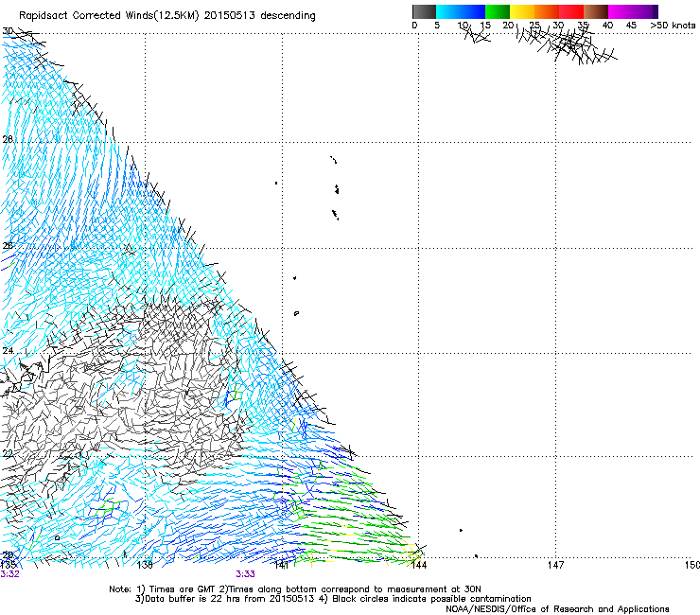This screenshot has width=700, height=615.
Task: Select the yellow 20-25 knots legend segment
Action: [522, 11]
